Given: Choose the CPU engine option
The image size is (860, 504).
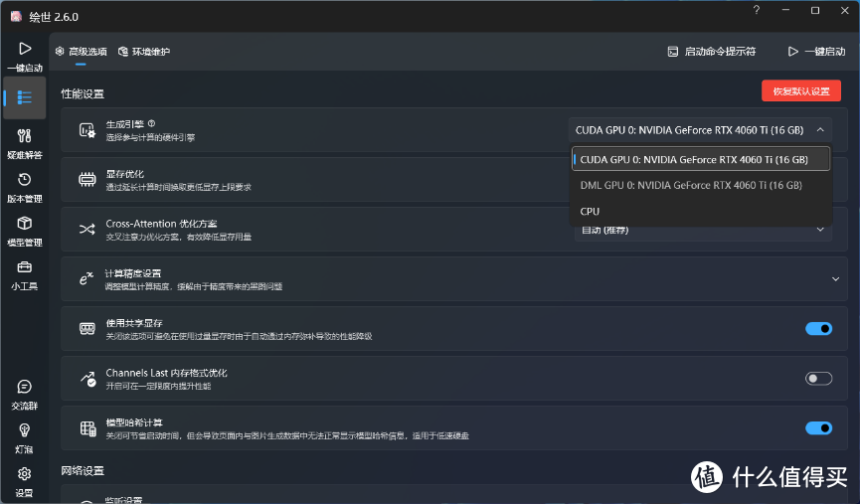Looking at the screenshot, I should click(x=701, y=211).
